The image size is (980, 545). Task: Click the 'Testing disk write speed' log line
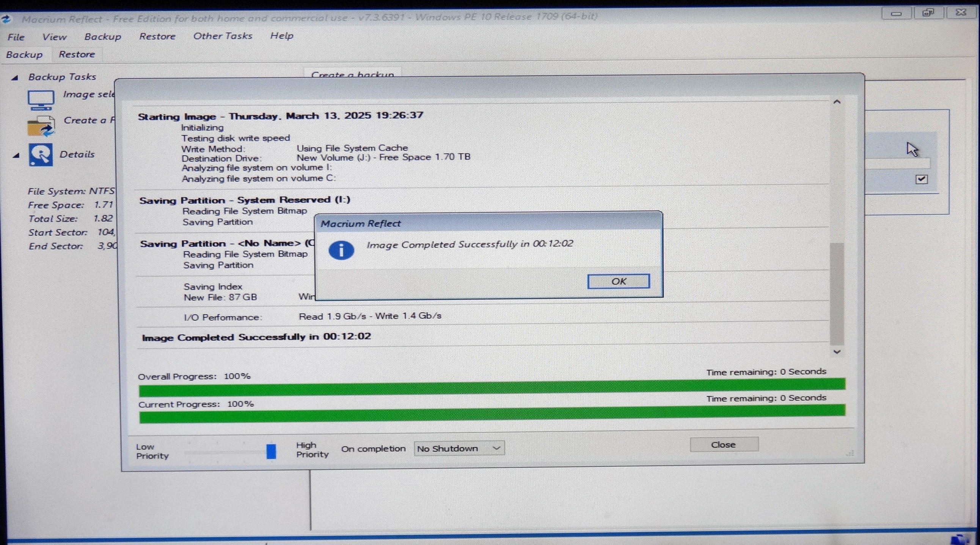(x=236, y=138)
